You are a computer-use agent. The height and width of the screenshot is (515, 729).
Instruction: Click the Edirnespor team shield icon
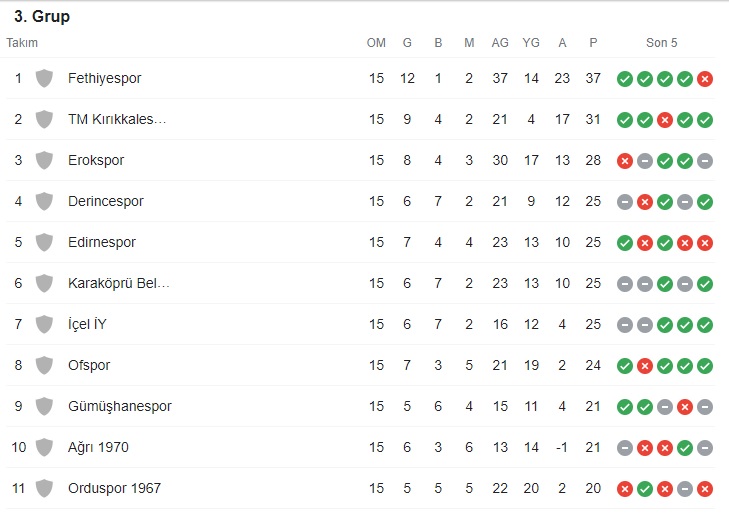[x=44, y=243]
